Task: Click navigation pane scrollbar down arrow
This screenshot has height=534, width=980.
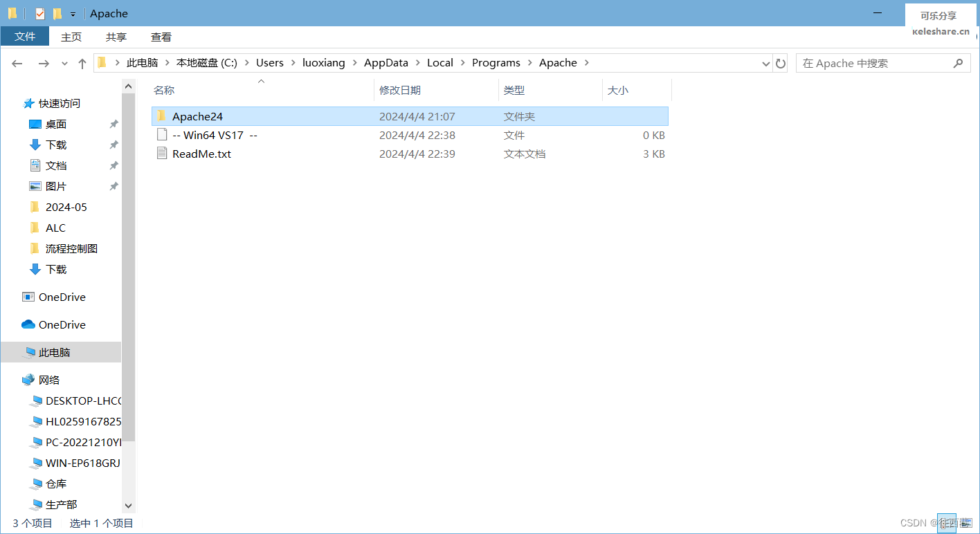Action: pyautogui.click(x=128, y=506)
